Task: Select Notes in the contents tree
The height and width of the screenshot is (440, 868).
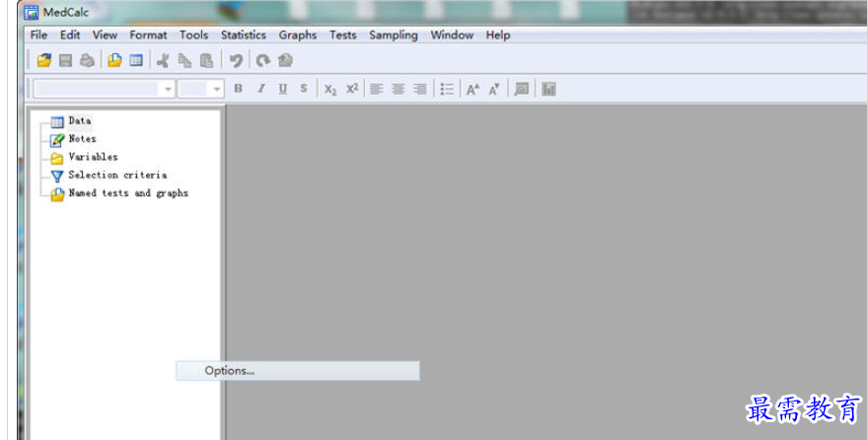Action: tap(83, 139)
